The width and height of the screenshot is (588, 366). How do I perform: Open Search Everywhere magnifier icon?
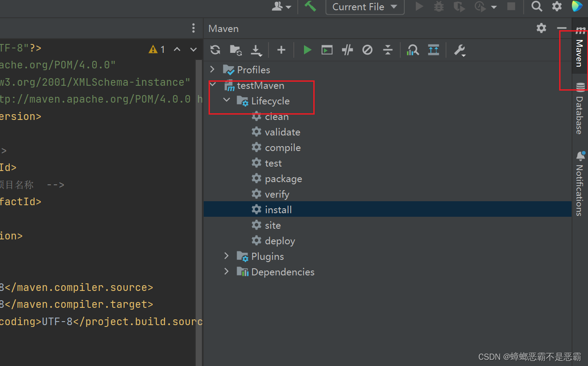point(537,6)
